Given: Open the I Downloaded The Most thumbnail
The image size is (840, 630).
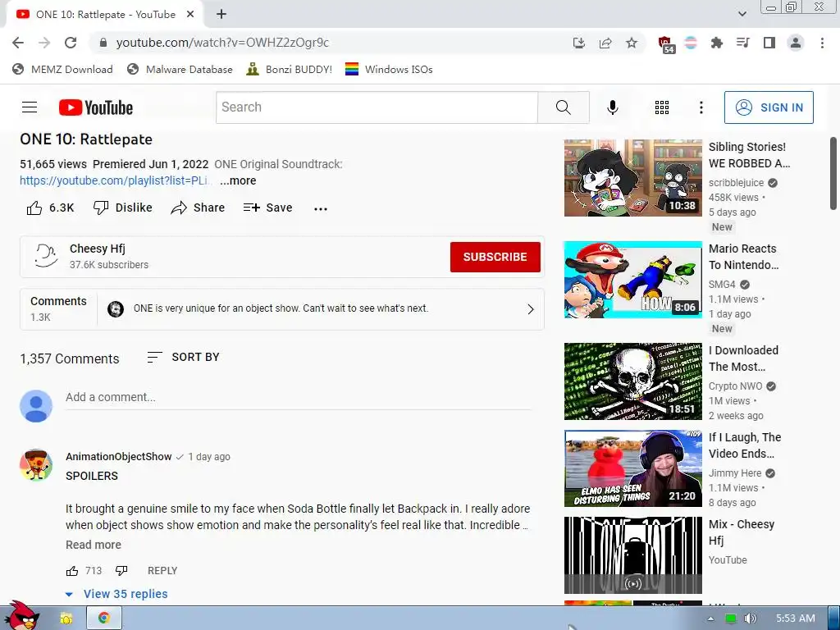Looking at the screenshot, I should (632, 381).
